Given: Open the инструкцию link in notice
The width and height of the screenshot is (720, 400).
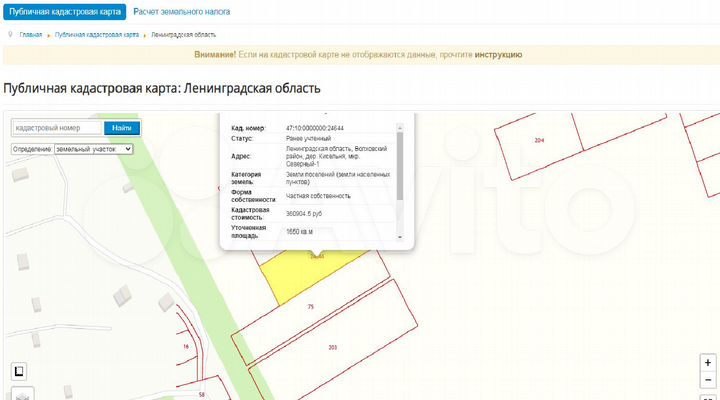Looking at the screenshot, I should tap(498, 55).
